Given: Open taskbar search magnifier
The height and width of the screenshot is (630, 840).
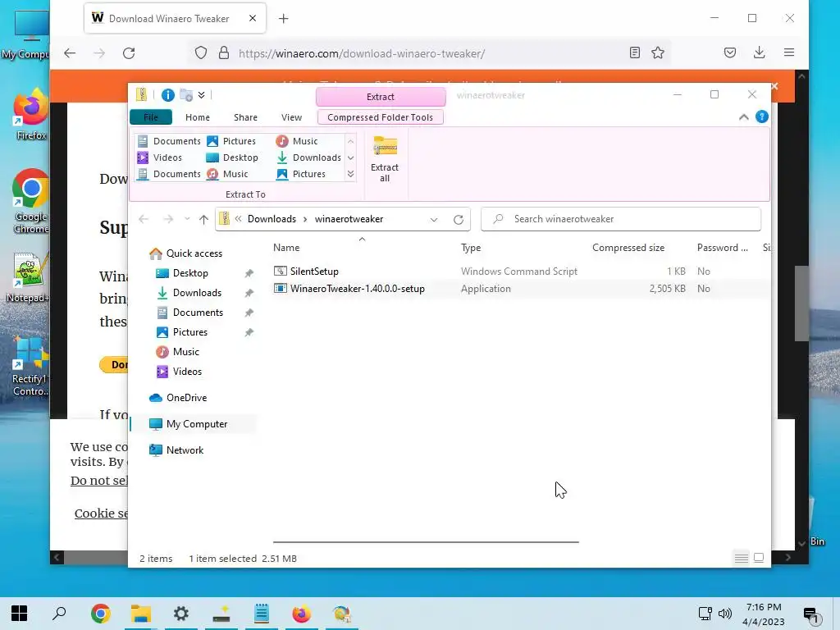Looking at the screenshot, I should click(x=59, y=614).
